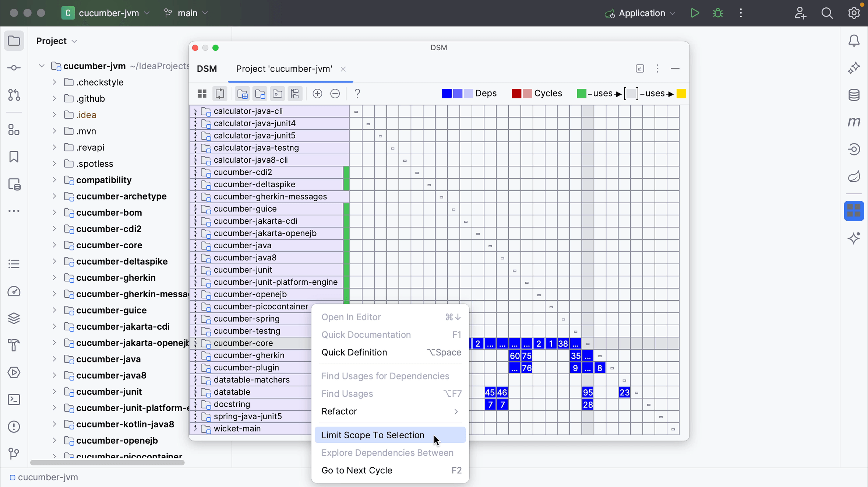The height and width of the screenshot is (487, 868).
Task: Open the Commit tool window
Action: coord(14,68)
